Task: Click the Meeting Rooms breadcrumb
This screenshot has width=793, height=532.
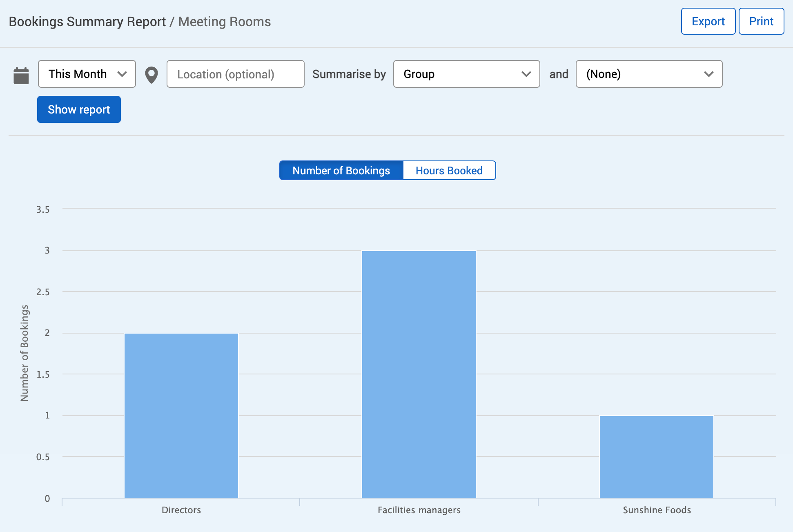Action: coord(225,22)
